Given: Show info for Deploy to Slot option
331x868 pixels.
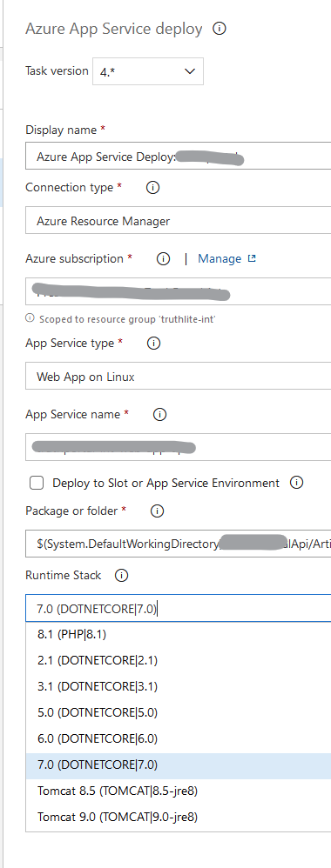Looking at the screenshot, I should (x=297, y=483).
